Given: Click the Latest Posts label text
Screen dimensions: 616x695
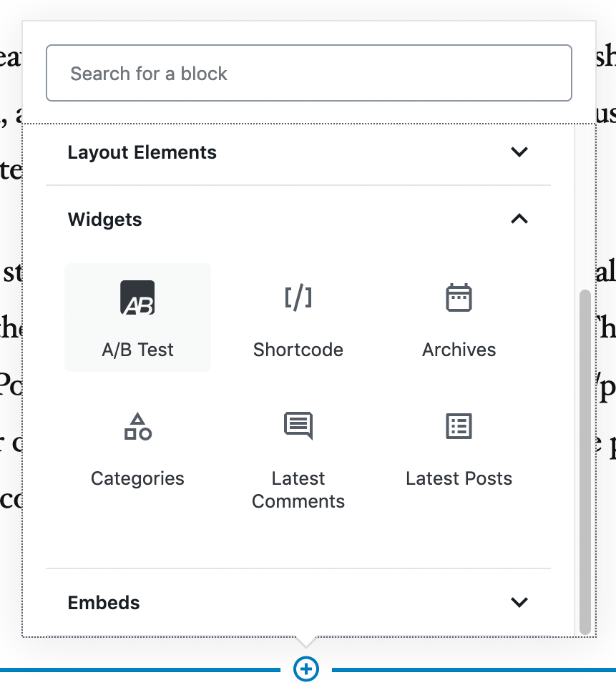Looking at the screenshot, I should click(x=459, y=478).
